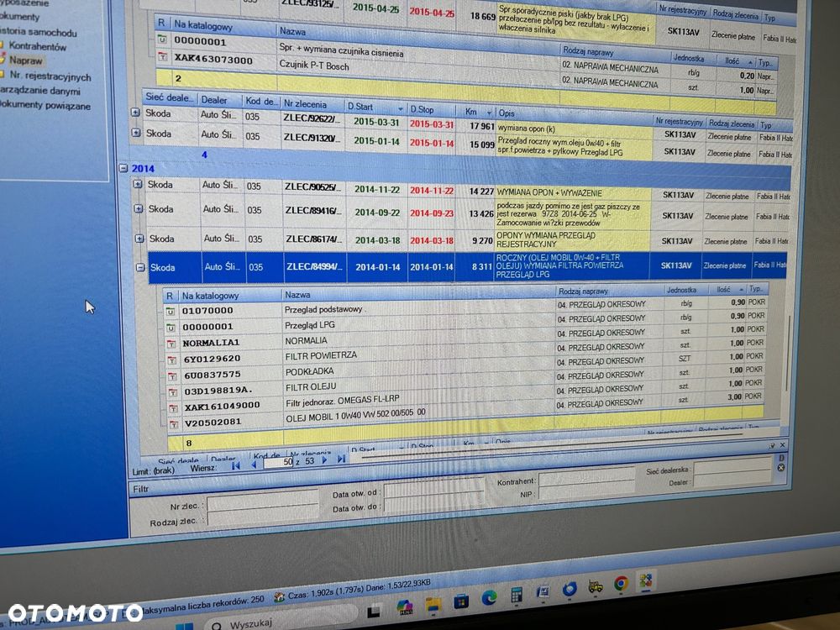Go to the previous record arrow
This screenshot has width=840, height=630.
(x=254, y=465)
